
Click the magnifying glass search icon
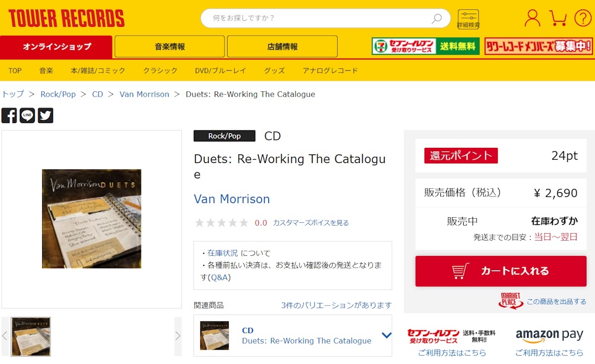pyautogui.click(x=437, y=18)
